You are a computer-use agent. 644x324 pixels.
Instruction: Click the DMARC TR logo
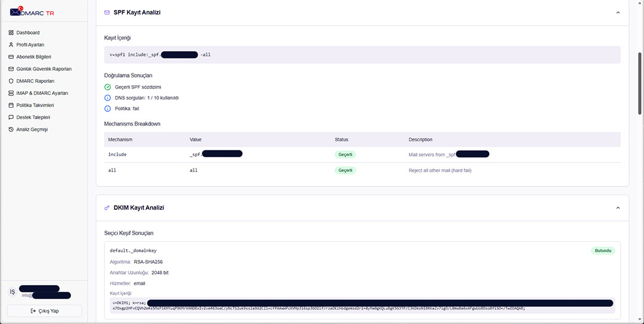[x=32, y=11]
